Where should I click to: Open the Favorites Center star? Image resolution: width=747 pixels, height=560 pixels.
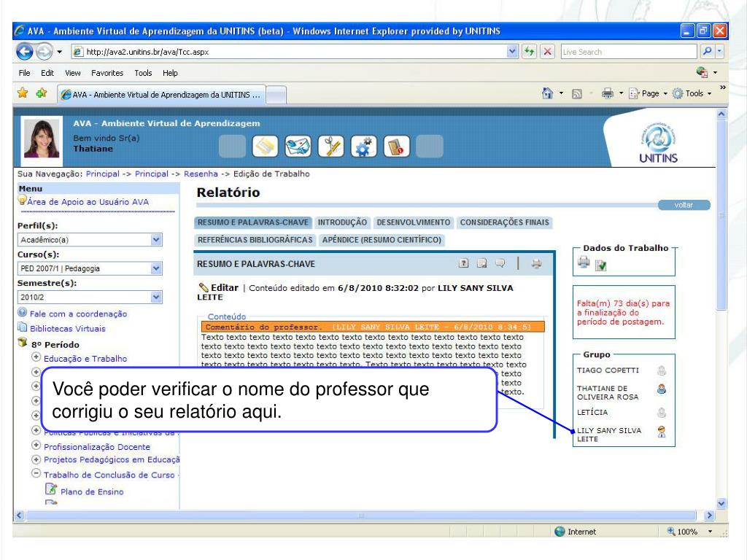(23, 93)
